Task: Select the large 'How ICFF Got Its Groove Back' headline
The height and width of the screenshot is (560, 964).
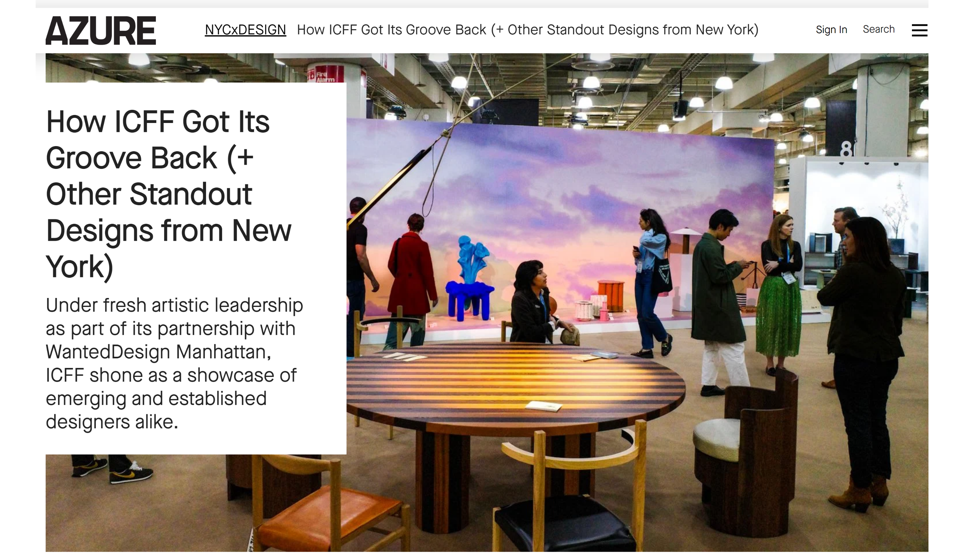Action: (168, 194)
